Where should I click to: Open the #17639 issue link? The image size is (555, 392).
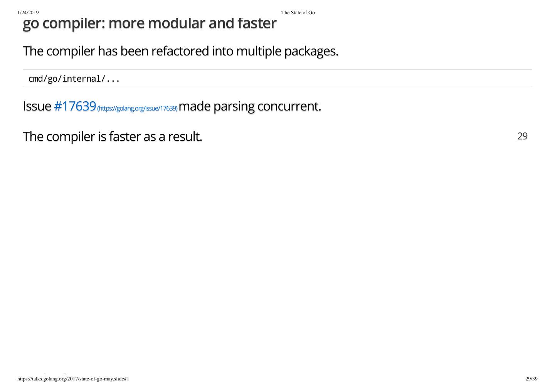point(75,106)
